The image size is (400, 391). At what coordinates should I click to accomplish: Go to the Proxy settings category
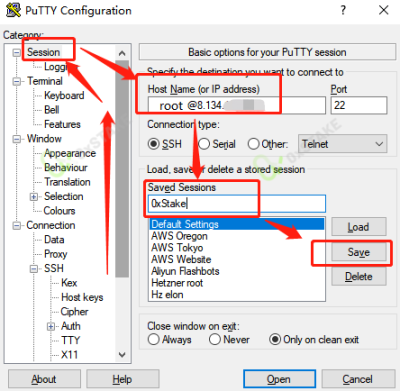coord(56,254)
